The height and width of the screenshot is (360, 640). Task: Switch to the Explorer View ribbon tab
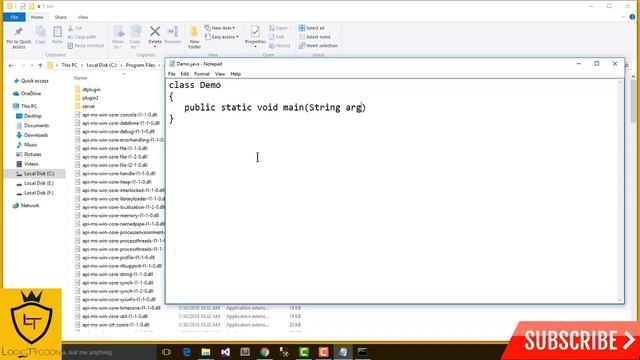(x=83, y=17)
